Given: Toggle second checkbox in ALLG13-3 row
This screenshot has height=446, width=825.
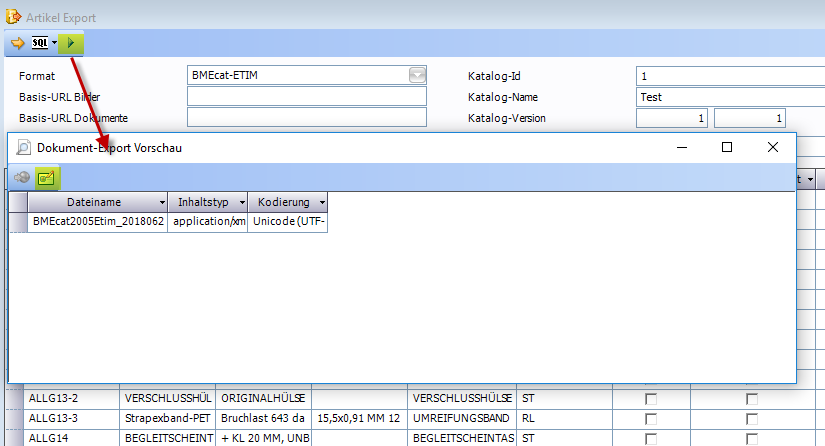Looking at the screenshot, I should (x=751, y=418).
